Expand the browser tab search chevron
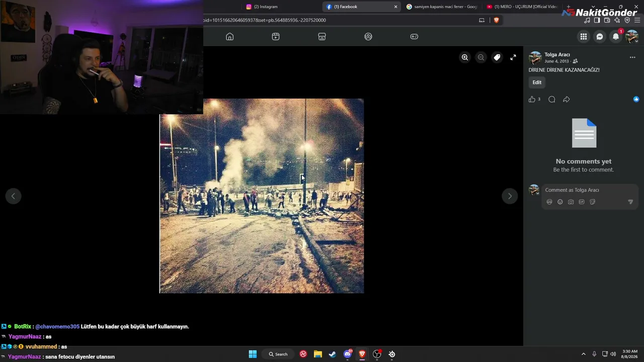 [x=594, y=7]
